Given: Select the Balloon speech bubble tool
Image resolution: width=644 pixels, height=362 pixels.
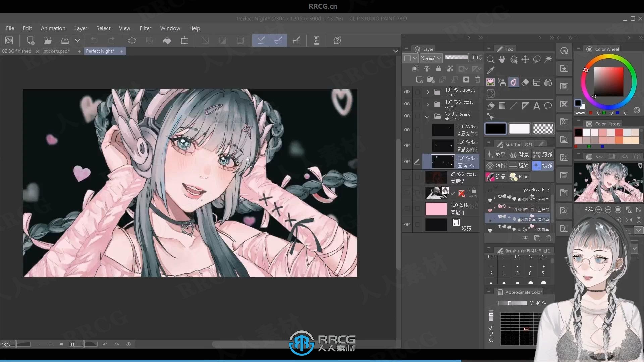Looking at the screenshot, I should tap(548, 106).
